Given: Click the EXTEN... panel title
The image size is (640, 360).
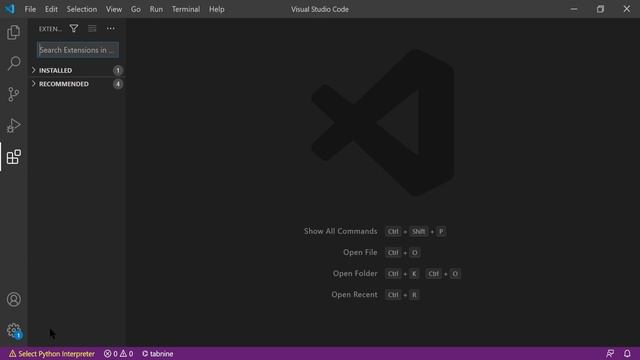Looking at the screenshot, I should [x=50, y=29].
